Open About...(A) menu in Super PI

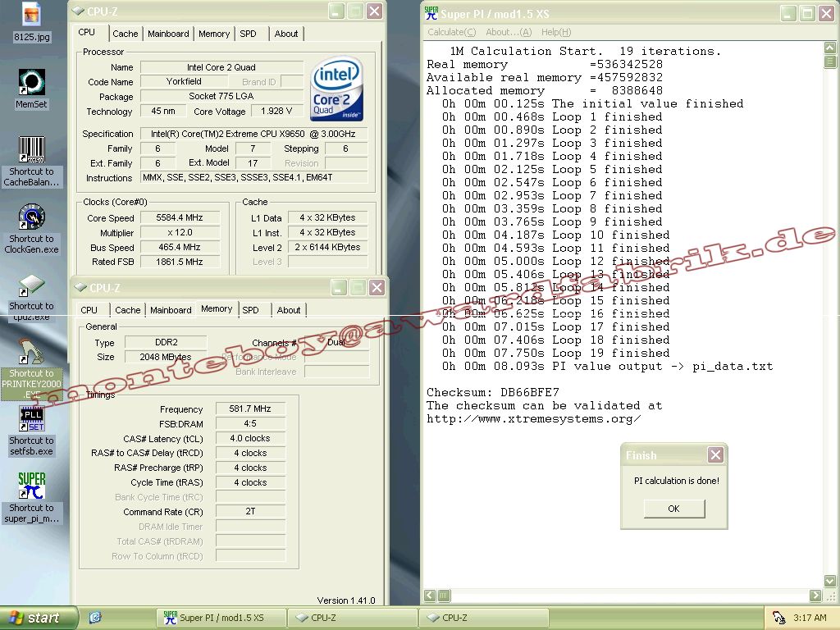click(x=509, y=32)
